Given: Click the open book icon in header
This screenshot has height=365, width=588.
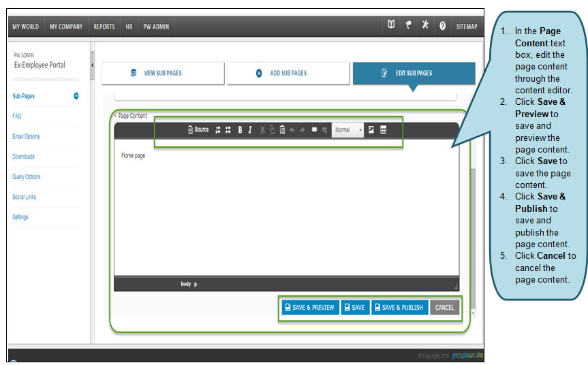Looking at the screenshot, I should [x=391, y=26].
